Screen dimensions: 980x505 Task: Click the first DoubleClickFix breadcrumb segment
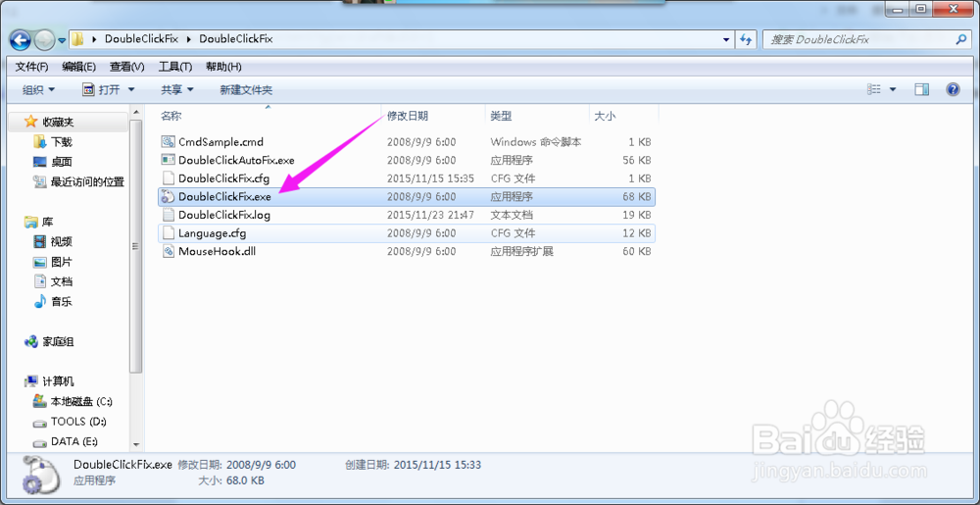point(141,39)
